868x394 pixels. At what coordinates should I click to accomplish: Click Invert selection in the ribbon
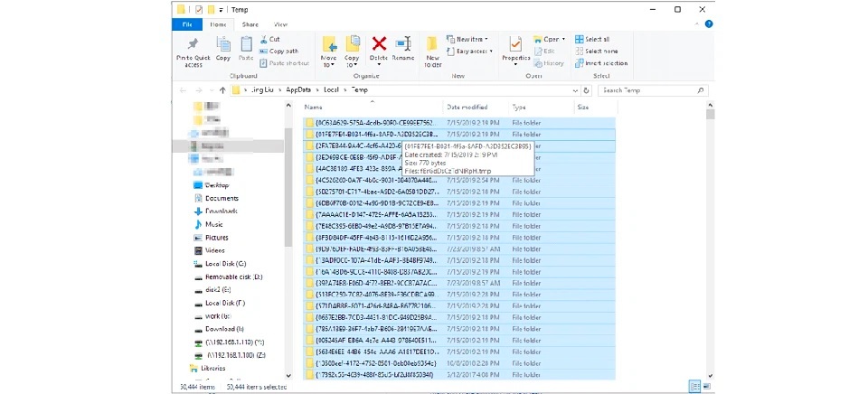(601, 63)
